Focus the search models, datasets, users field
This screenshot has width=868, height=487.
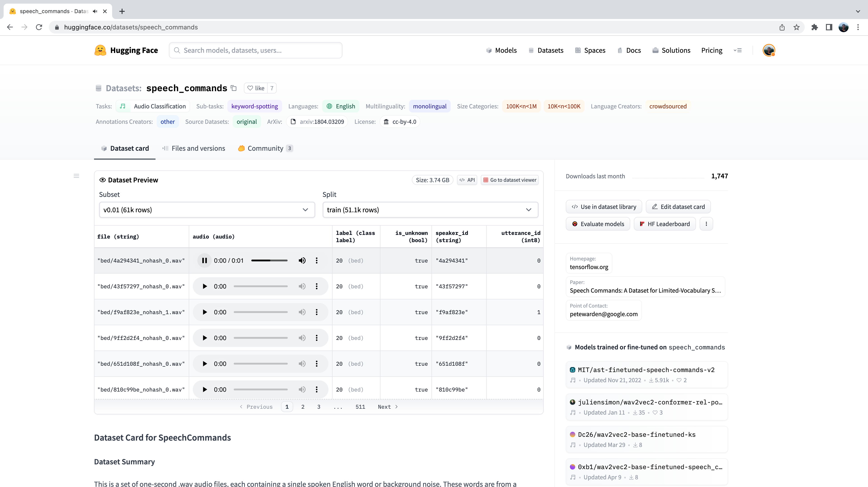(x=255, y=50)
